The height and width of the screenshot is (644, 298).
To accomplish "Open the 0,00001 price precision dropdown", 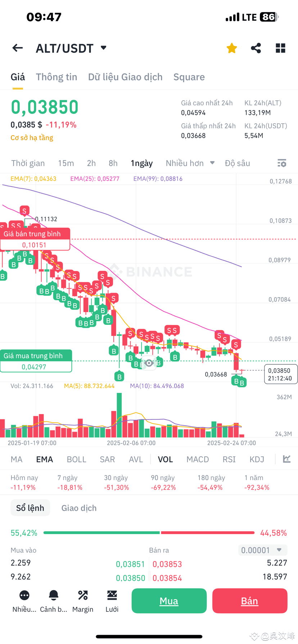I will (x=262, y=550).
